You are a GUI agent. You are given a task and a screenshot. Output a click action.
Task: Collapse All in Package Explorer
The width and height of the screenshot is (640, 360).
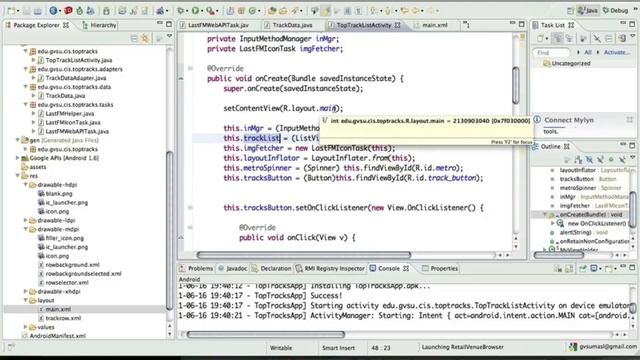pyautogui.click(x=134, y=38)
